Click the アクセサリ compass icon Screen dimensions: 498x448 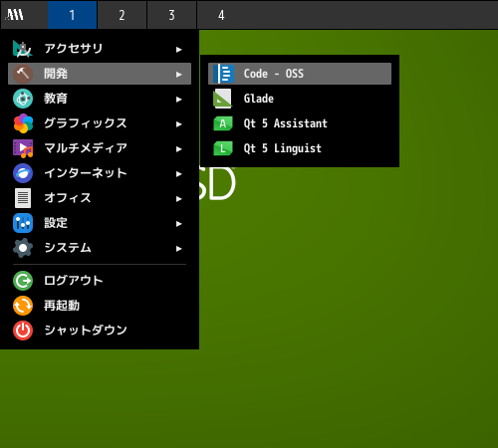pos(23,49)
